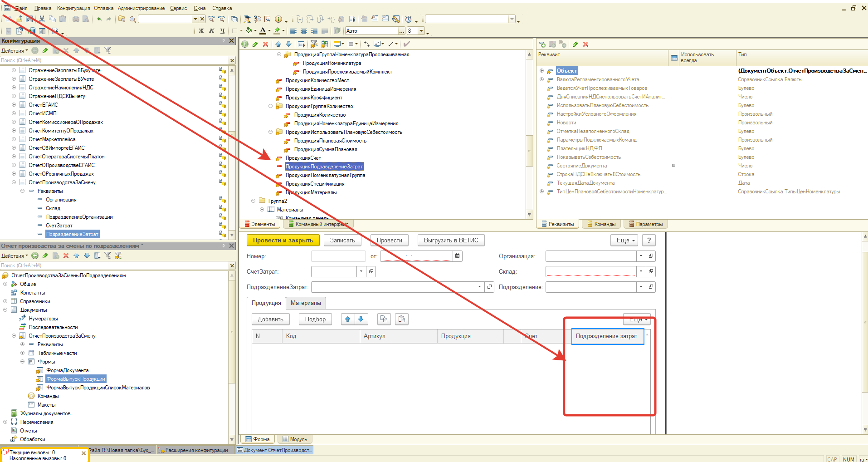Click the text color A swatch
868x462 pixels.
pos(263,31)
